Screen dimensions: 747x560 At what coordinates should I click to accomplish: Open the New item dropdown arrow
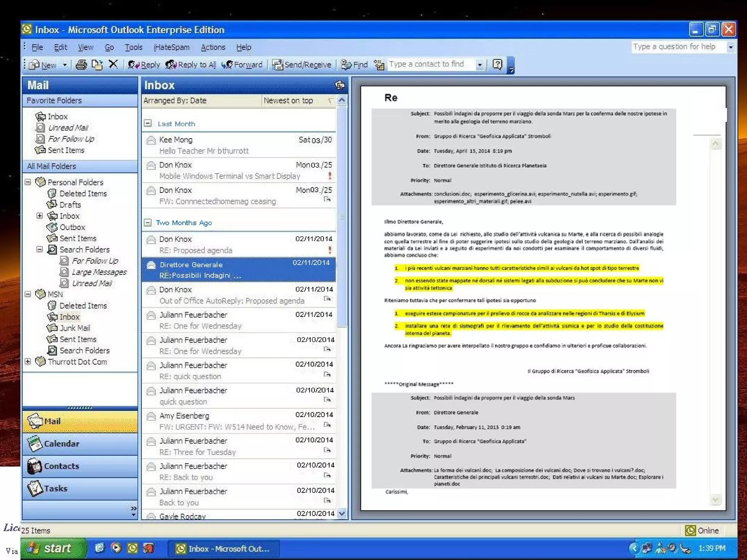[65, 65]
